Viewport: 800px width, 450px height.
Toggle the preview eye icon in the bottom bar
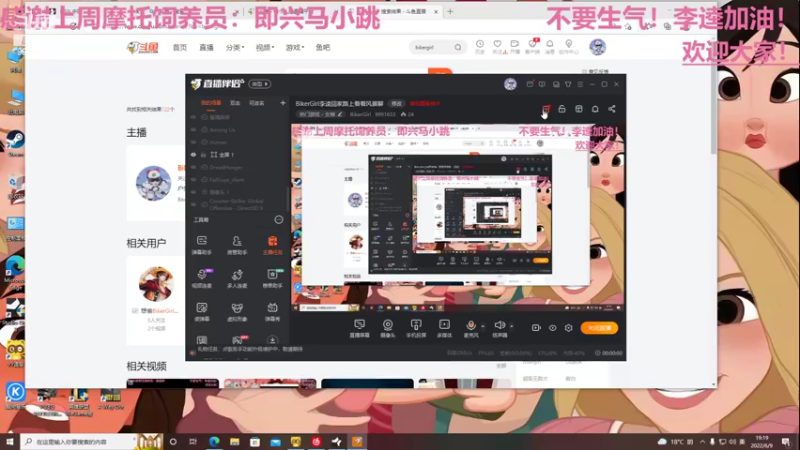553,328
